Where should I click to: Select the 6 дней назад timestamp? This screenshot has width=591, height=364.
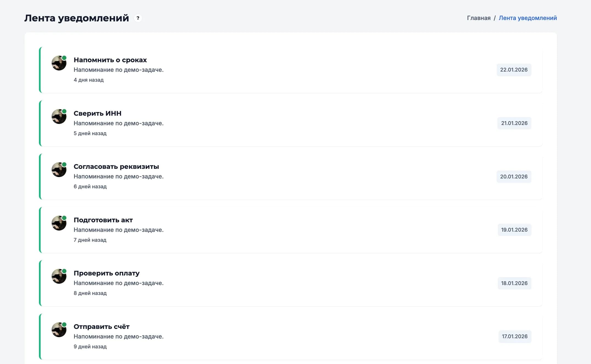coord(90,187)
